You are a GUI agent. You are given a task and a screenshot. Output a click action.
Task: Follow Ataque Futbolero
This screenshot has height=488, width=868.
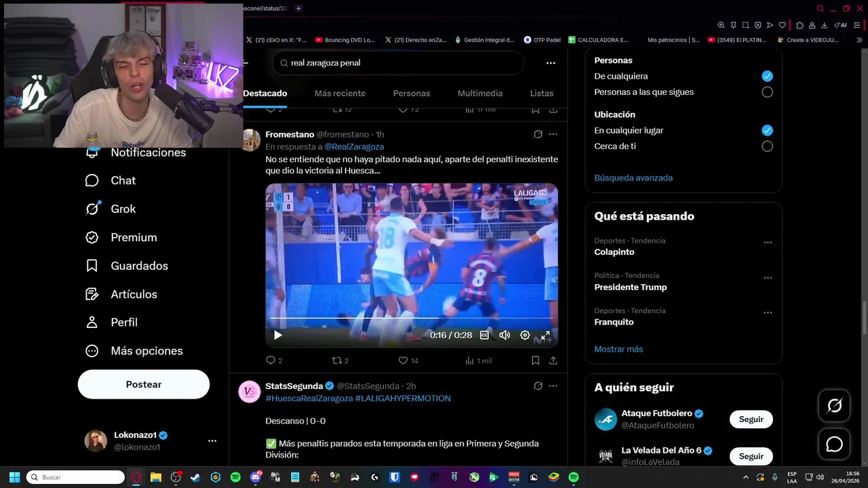point(751,420)
